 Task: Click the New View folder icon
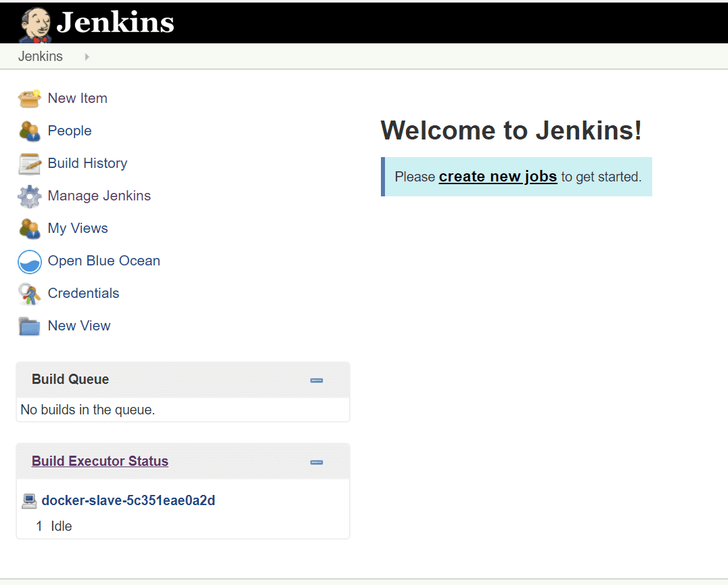[x=29, y=326]
